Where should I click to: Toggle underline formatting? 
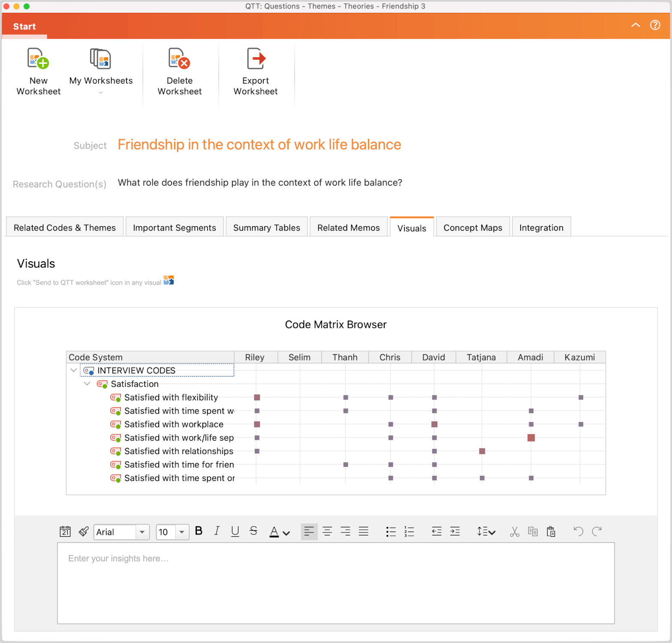(x=235, y=532)
